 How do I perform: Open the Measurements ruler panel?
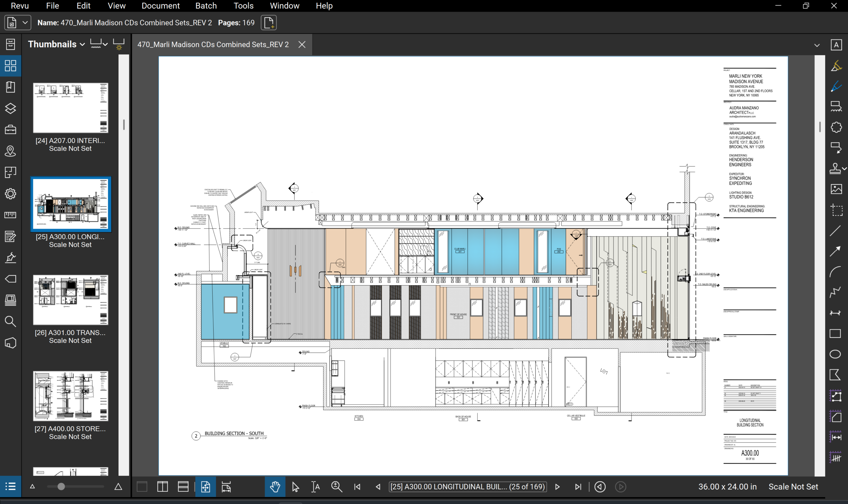pos(11,215)
